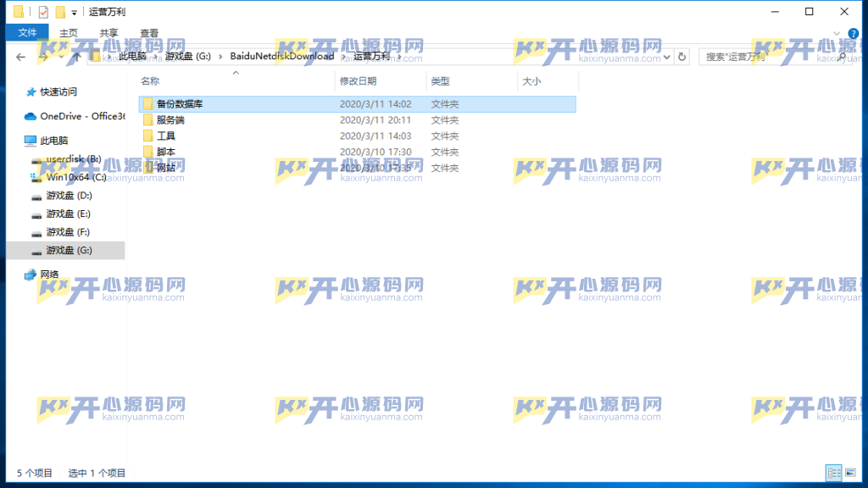This screenshot has height=488, width=868.
Task: Sort by the 修改日期 column header
Action: tap(358, 81)
